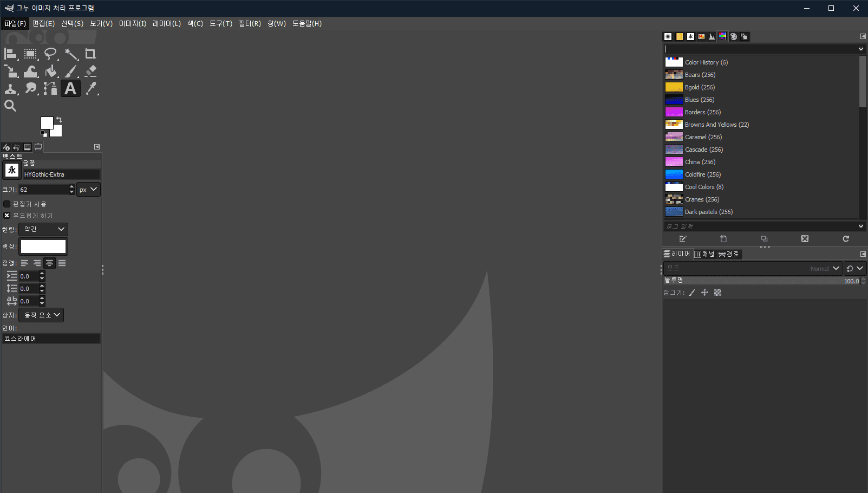The width and height of the screenshot is (868, 493).
Task: Open the 필터(R) menu
Action: tap(250, 24)
